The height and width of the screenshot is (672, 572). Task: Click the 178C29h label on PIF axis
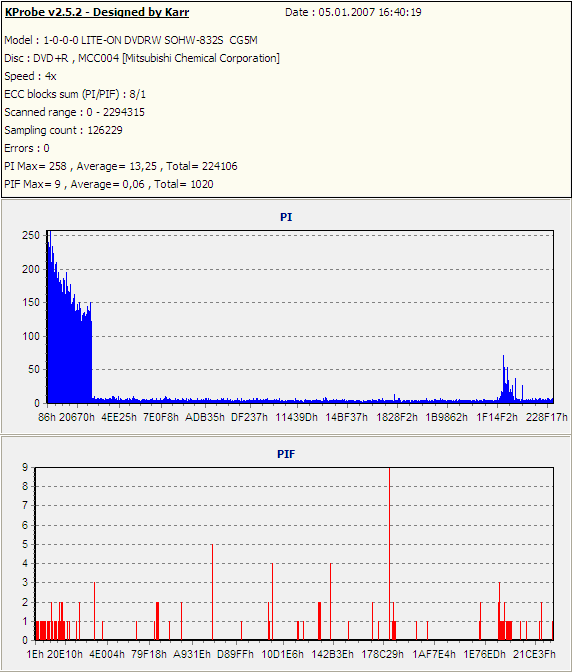[383, 654]
